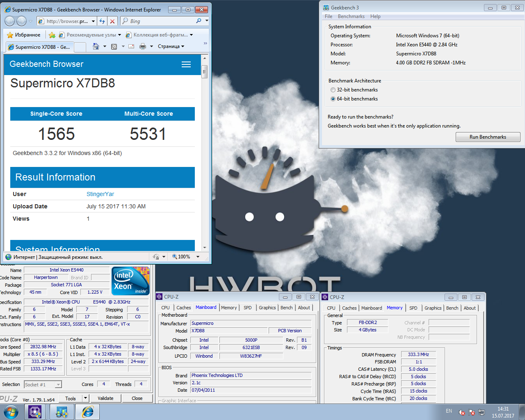525x420 pixels.
Task: Go back using the Internet Explorer back arrow
Action: 10,21
